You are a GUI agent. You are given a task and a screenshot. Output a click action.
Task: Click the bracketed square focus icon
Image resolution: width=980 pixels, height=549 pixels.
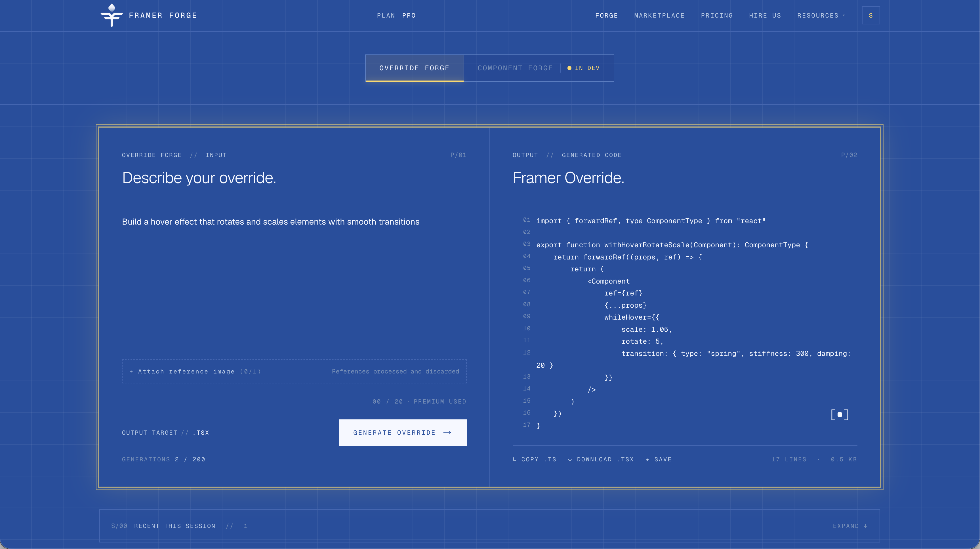tap(840, 415)
